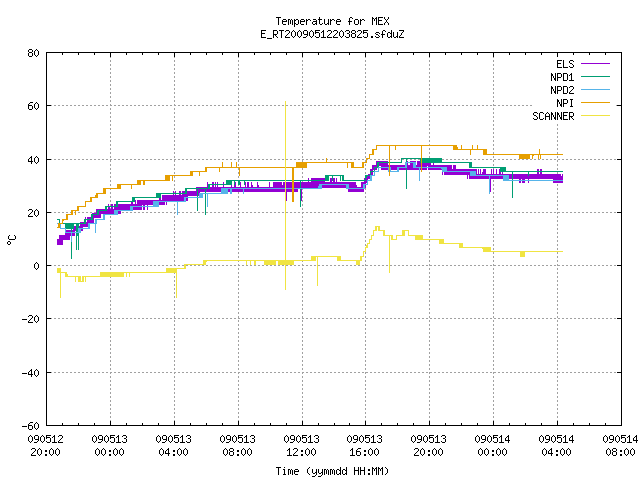640x480 pixels.
Task: Click the SCANNER legend label
Action: 553,116
